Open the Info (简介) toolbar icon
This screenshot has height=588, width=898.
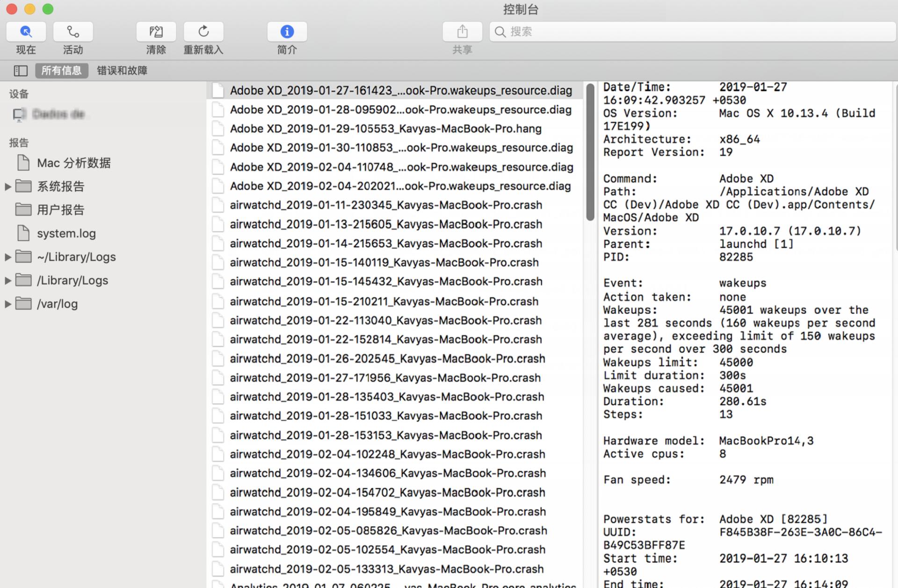pos(287,32)
